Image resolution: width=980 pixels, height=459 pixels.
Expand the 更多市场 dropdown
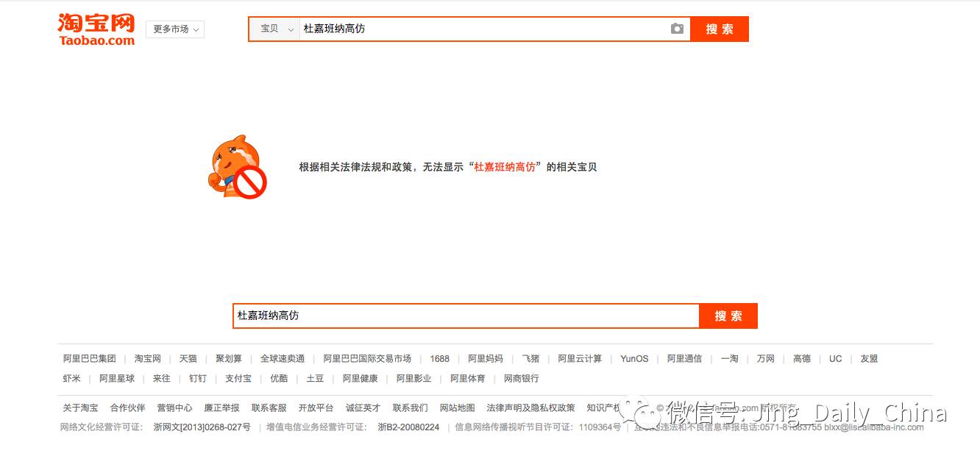(x=175, y=29)
